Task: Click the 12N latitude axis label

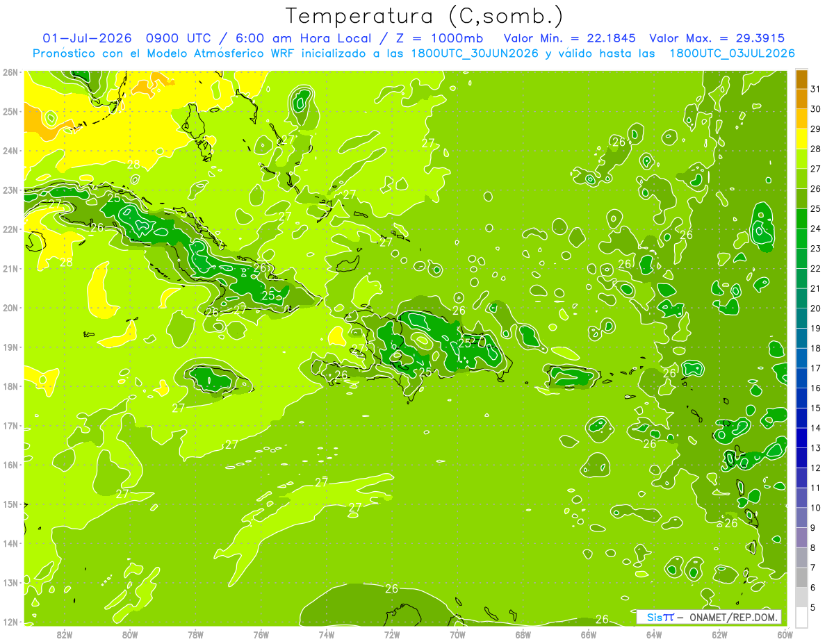Action: point(10,622)
